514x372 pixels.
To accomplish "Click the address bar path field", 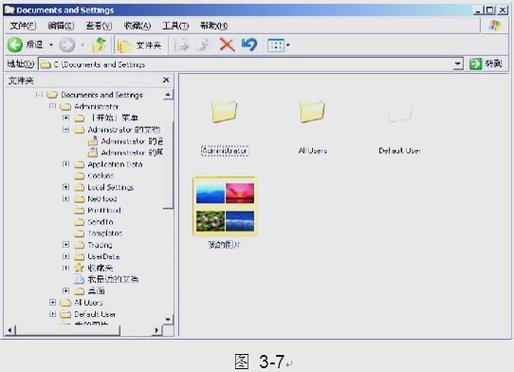I will click(x=246, y=64).
